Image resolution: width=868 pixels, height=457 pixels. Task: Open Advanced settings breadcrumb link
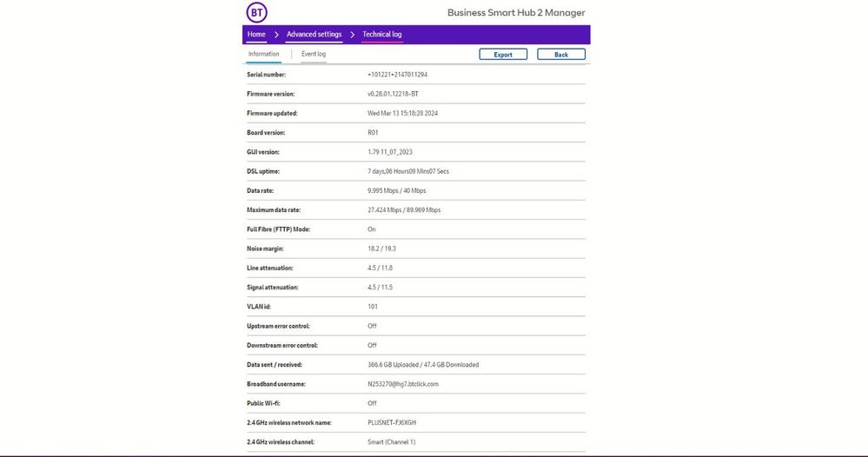coord(314,35)
